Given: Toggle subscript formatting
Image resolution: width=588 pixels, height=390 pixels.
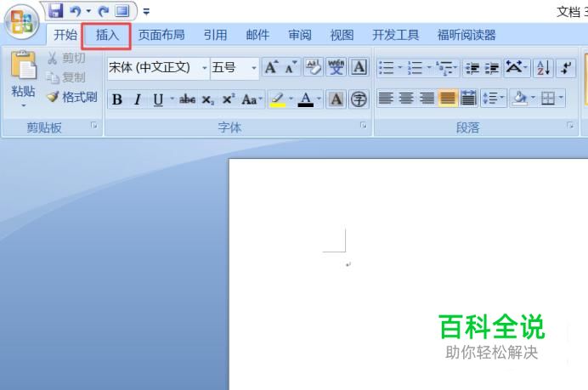Looking at the screenshot, I should click(x=207, y=99).
